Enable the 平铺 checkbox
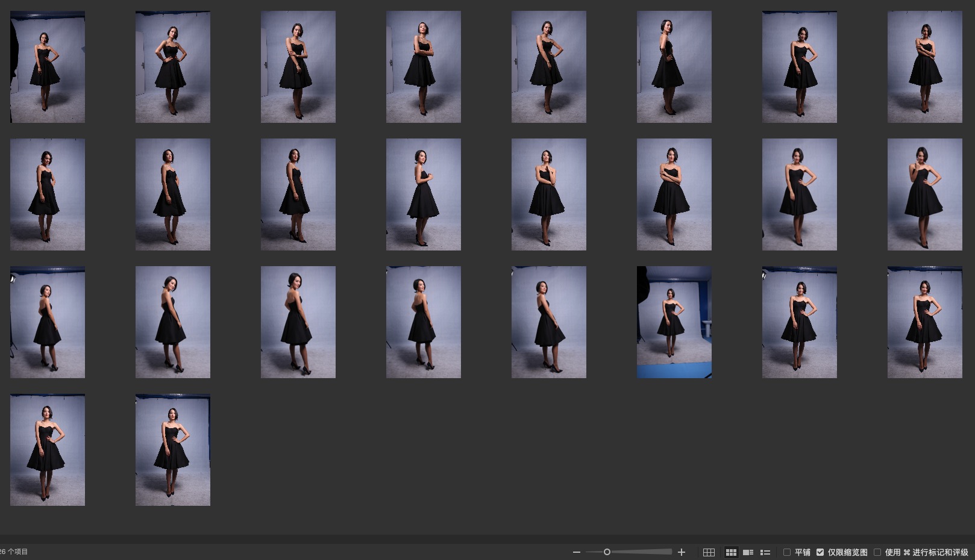975x560 pixels. (787, 552)
